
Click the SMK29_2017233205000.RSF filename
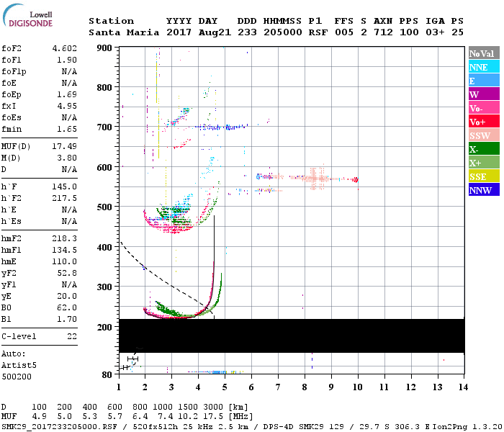(60, 426)
